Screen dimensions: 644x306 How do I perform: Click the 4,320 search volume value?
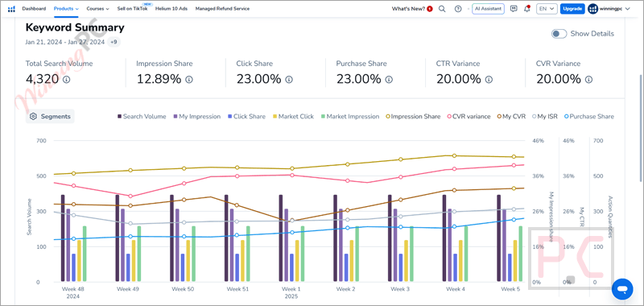(x=43, y=79)
